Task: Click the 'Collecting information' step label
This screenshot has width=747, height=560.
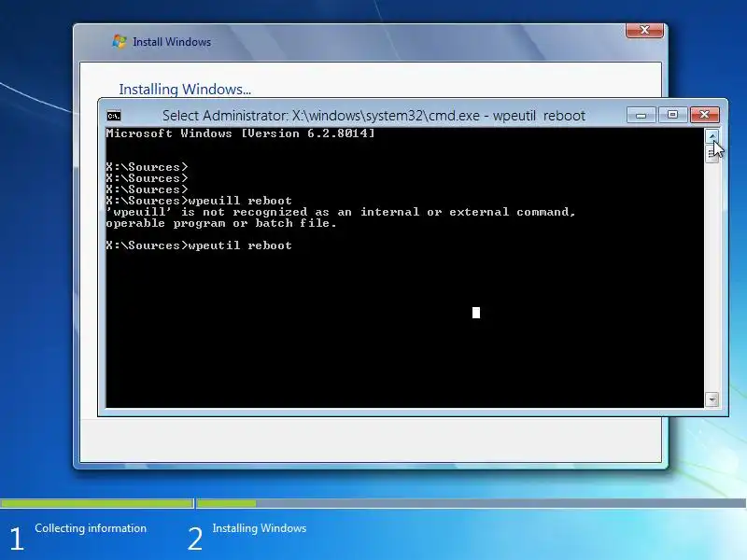Action: (91, 528)
